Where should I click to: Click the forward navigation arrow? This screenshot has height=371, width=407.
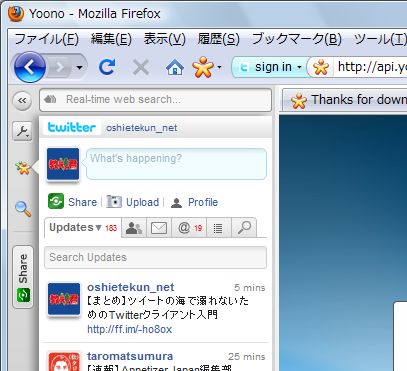(60, 68)
